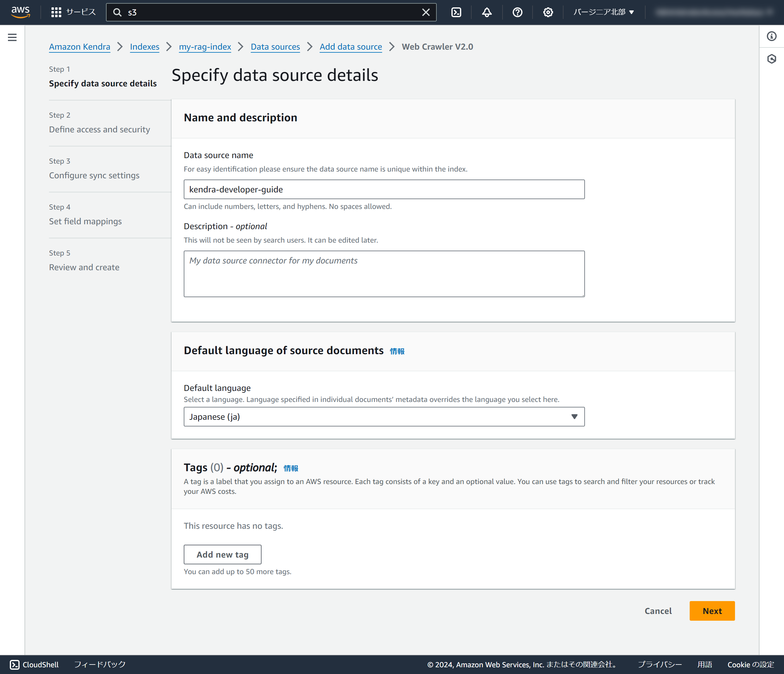The height and width of the screenshot is (674, 784).
Task: Open CloudShell from top navigation icon
Action: [x=456, y=12]
